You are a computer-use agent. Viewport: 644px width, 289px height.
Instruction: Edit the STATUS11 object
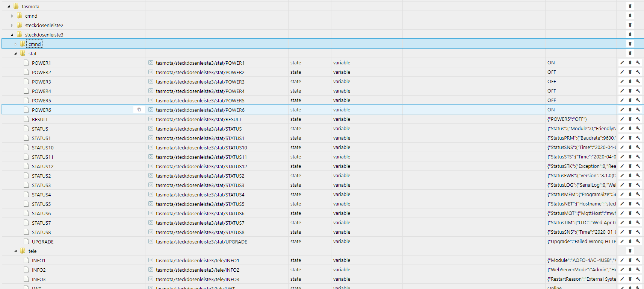622,157
